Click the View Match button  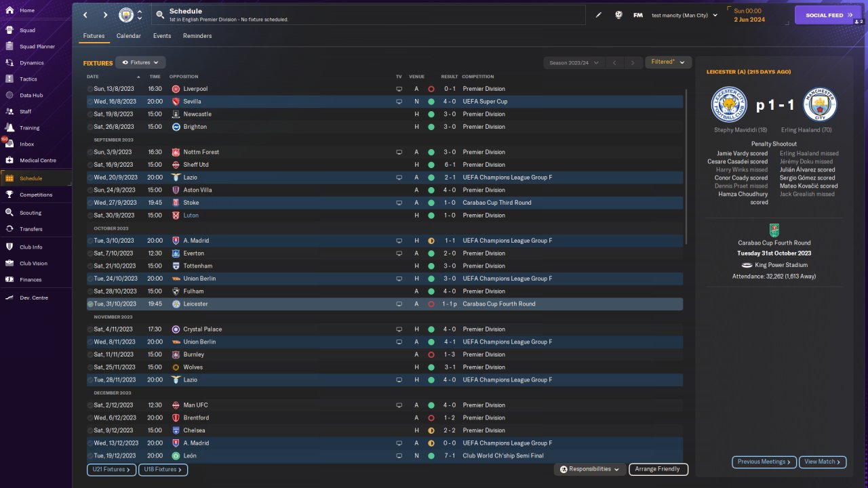pos(823,462)
